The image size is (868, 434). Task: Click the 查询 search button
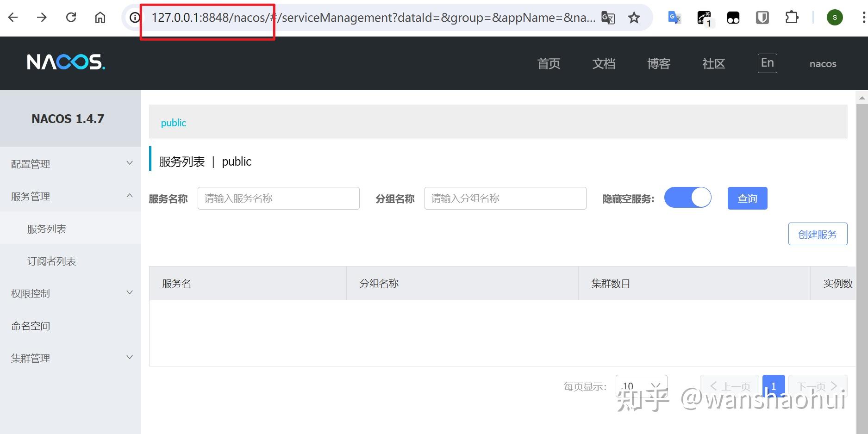coord(747,198)
